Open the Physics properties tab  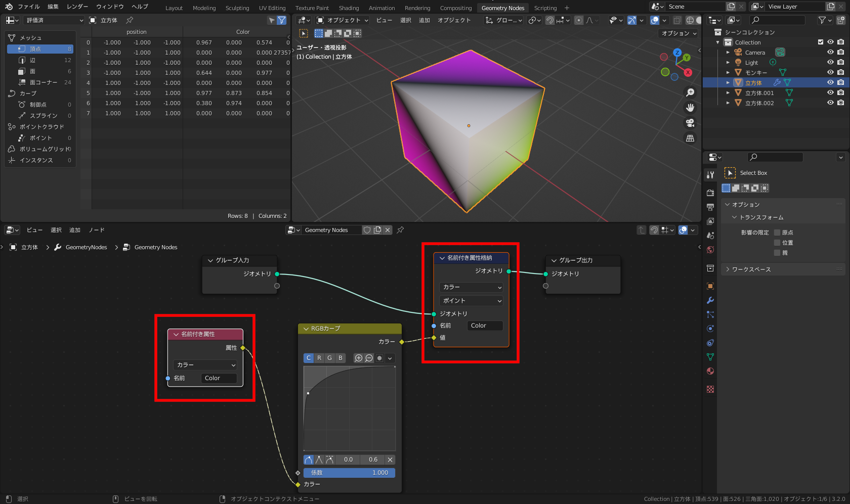[x=710, y=329]
